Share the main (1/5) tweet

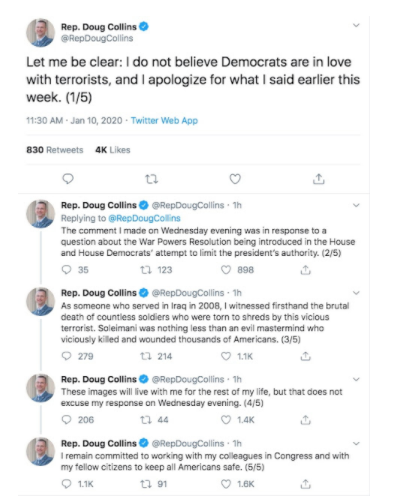click(x=319, y=179)
